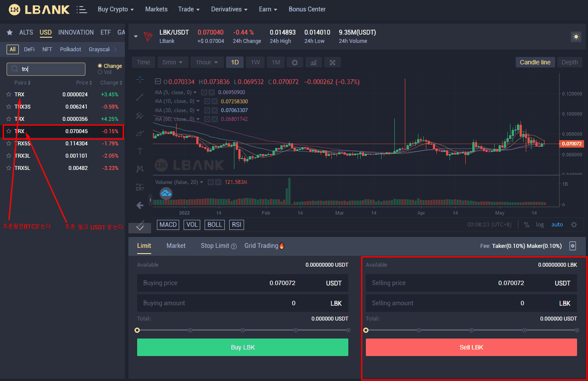Image resolution: width=588 pixels, height=381 pixels.
Task: Open the Trade dropdown menu
Action: coord(189,9)
